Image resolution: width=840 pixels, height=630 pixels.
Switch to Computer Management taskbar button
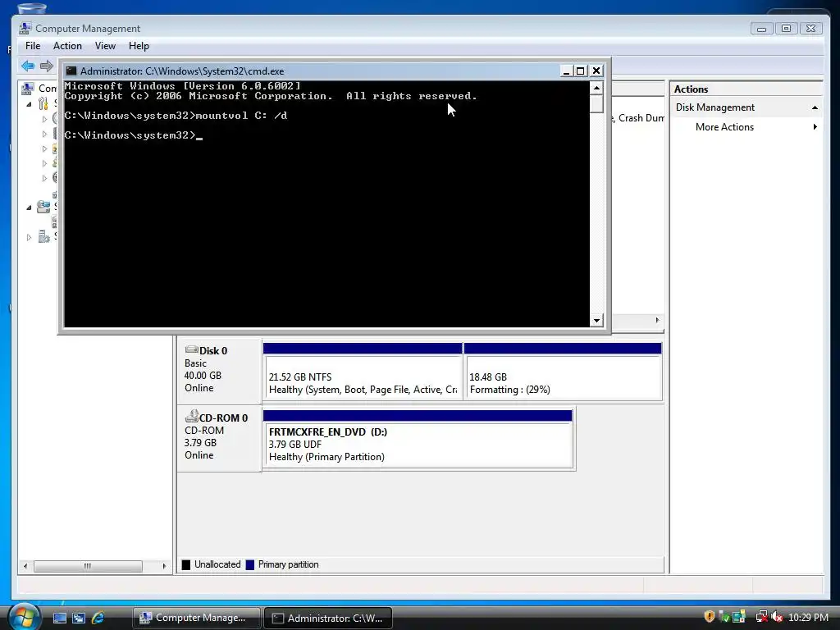pos(197,618)
